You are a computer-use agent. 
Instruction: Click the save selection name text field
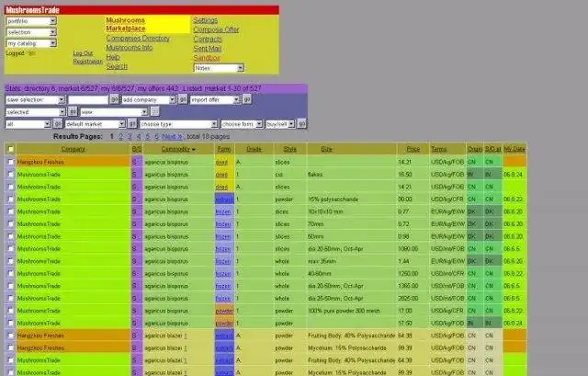(x=88, y=100)
